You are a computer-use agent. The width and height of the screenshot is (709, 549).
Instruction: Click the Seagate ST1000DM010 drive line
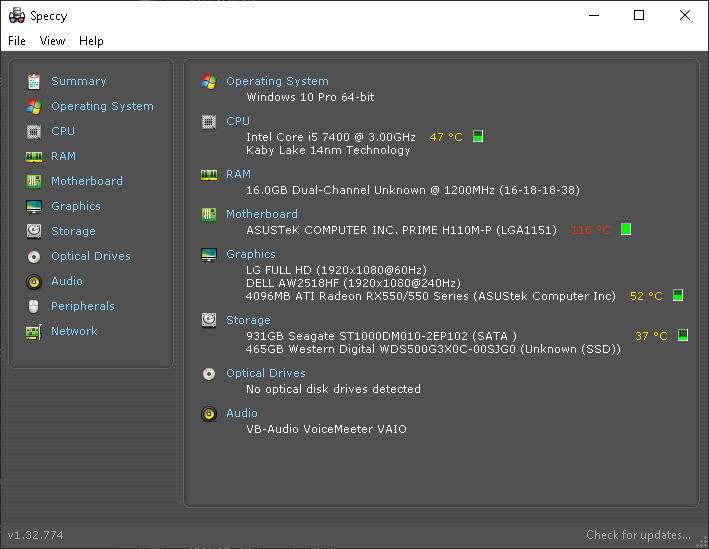point(381,336)
